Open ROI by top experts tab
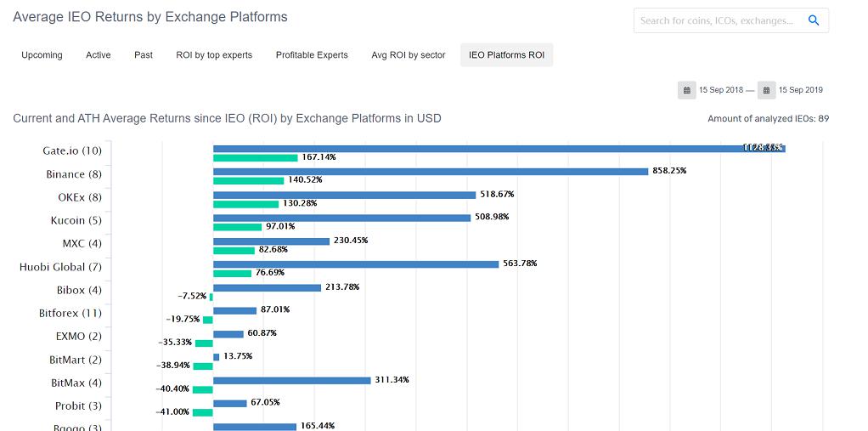The width and height of the screenshot is (868, 431). (214, 55)
